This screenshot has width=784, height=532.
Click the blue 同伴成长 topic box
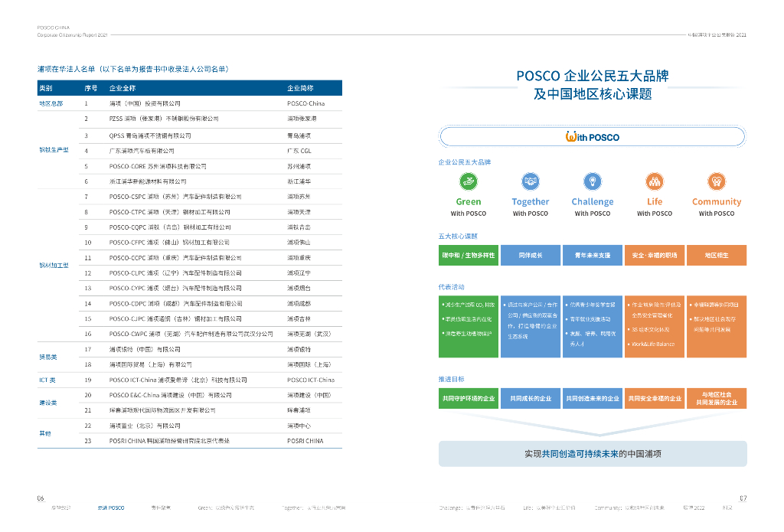tap(530, 255)
